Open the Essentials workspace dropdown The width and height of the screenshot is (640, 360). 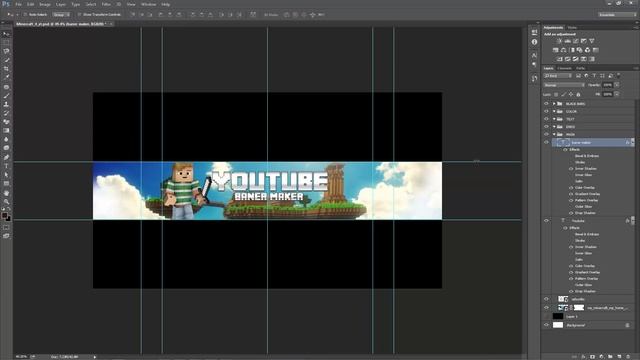point(617,15)
